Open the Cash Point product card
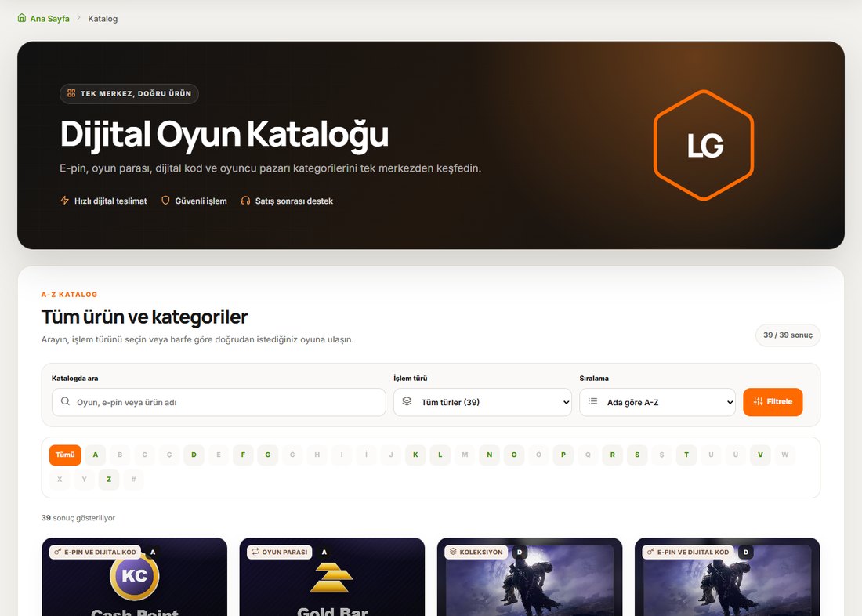 [135, 577]
